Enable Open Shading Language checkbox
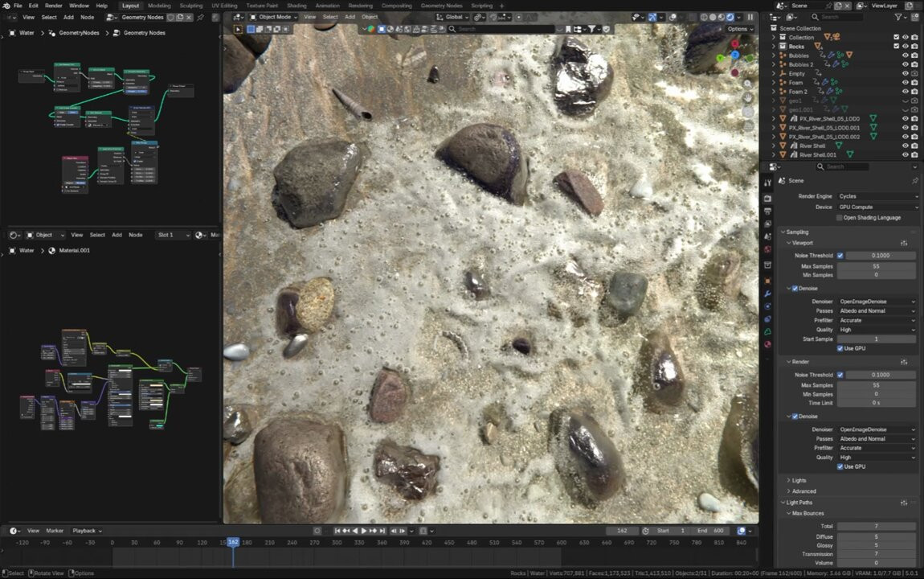 (x=840, y=218)
